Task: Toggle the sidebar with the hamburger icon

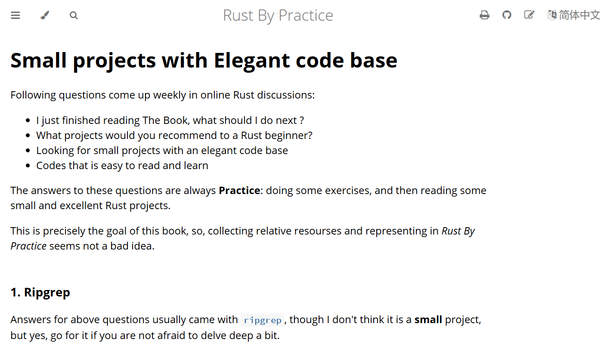Action: click(15, 15)
